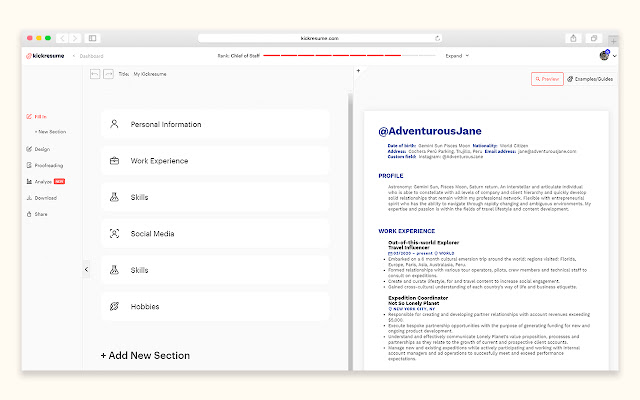Image resolution: width=640 pixels, height=400 pixels.
Task: Open Examples/Guides
Action: point(590,79)
